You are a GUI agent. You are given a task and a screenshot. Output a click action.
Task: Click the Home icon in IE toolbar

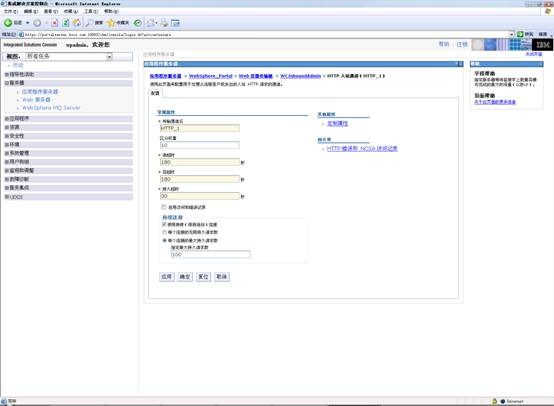click(77, 23)
